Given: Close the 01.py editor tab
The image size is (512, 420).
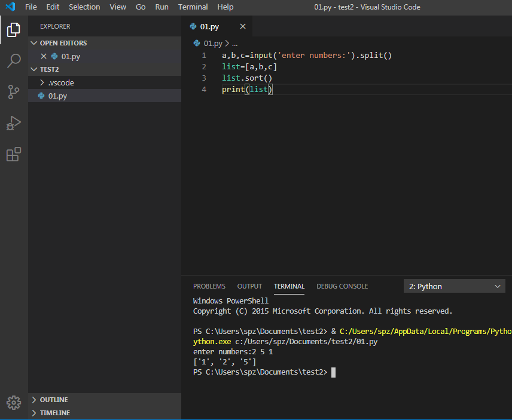Looking at the screenshot, I should click(243, 26).
